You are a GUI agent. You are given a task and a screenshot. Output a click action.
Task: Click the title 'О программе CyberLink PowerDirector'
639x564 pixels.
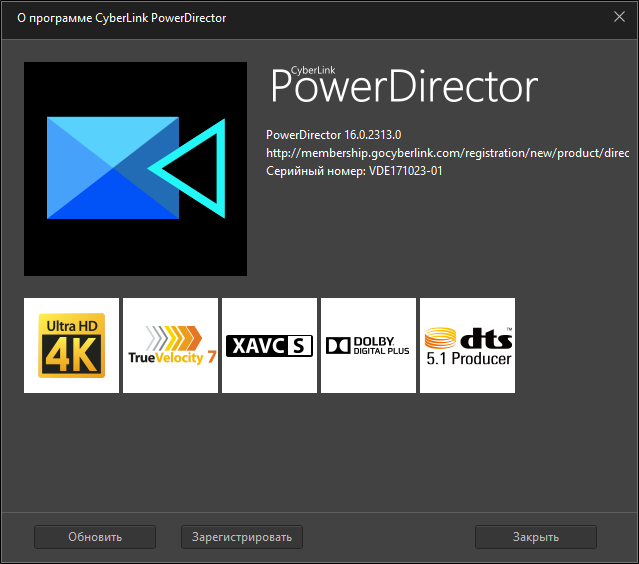tap(121, 18)
